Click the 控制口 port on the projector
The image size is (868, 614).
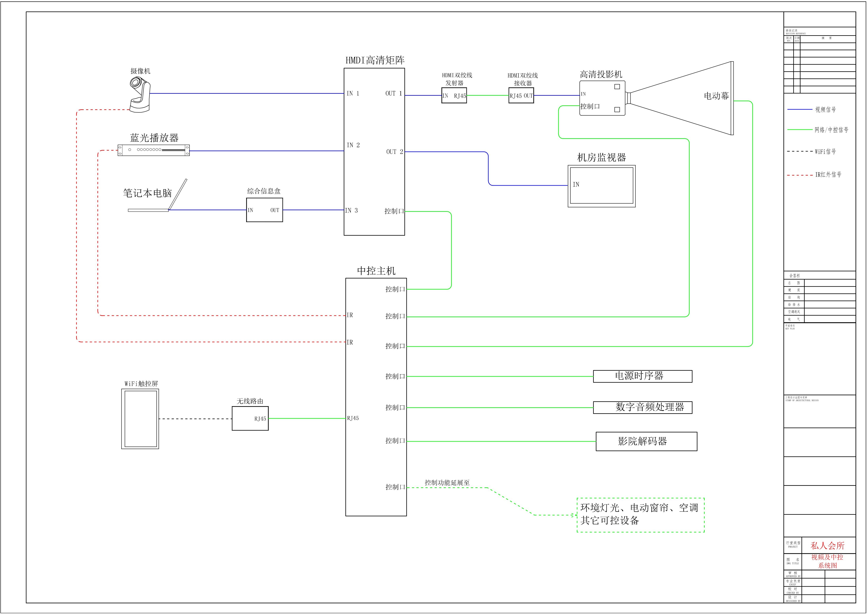(x=590, y=107)
